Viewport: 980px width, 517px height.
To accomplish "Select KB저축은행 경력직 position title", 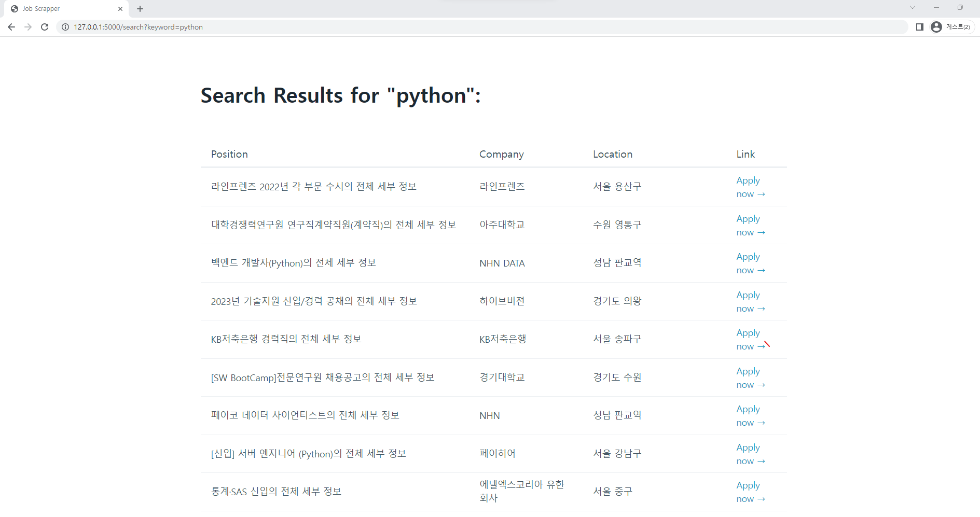I will (x=286, y=339).
